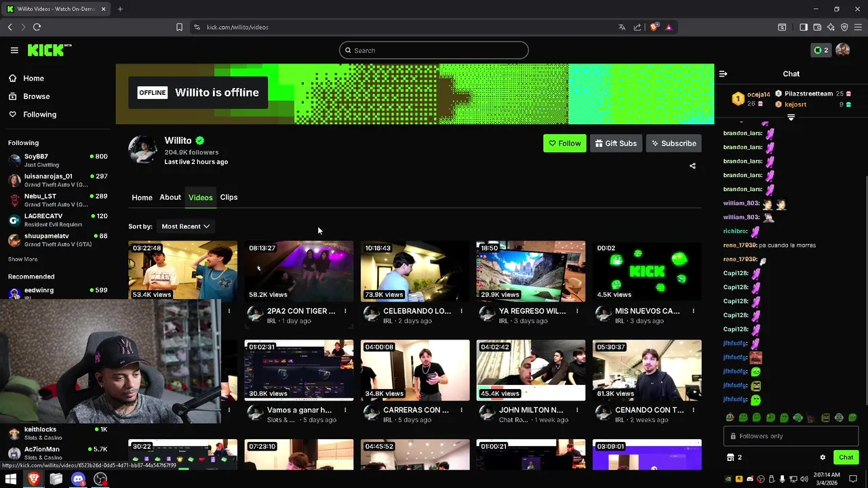Collapse the chat panel with arrow icon
This screenshot has width=868, height=488.
click(x=723, y=74)
